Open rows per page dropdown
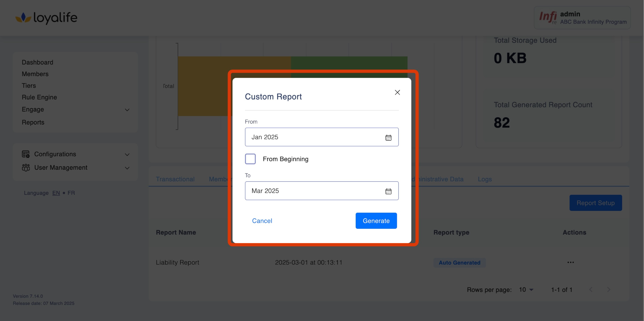Screen dimensions: 644x321 coord(526,290)
